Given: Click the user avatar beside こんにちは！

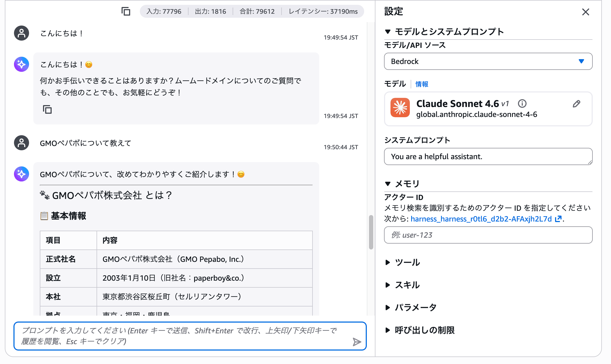Looking at the screenshot, I should pos(22,33).
